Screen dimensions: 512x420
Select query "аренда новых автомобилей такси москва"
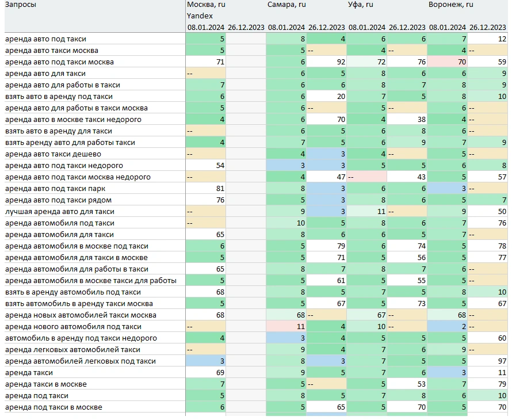point(81,315)
